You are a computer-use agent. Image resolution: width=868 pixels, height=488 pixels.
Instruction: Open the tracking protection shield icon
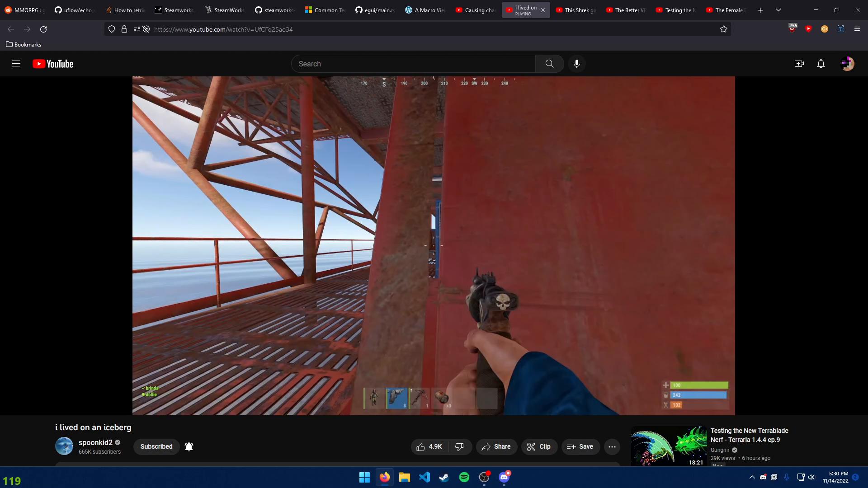(x=112, y=29)
